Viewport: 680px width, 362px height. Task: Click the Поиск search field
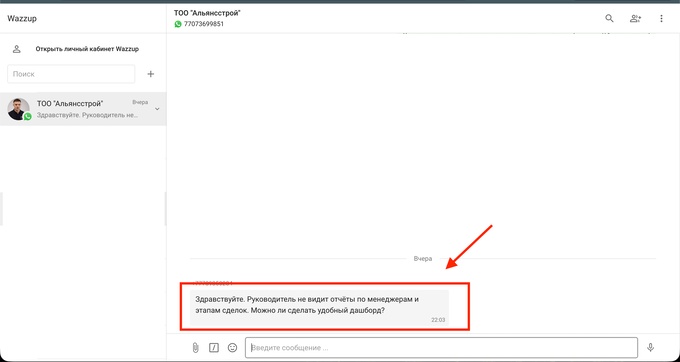tap(71, 74)
